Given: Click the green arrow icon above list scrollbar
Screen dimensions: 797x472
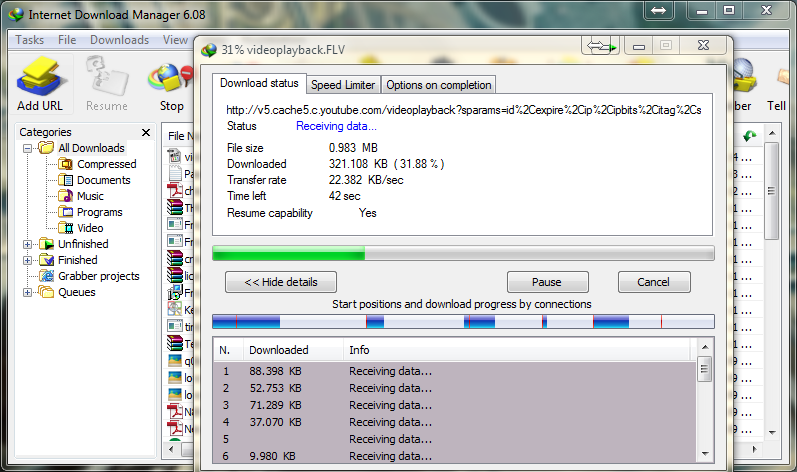Looking at the screenshot, I should tap(750, 136).
